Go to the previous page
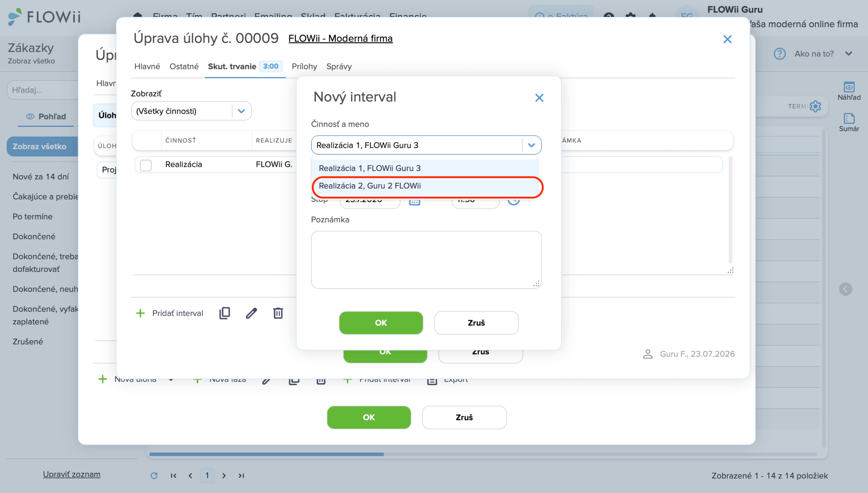Screen dimensions: 868x493 (190, 475)
